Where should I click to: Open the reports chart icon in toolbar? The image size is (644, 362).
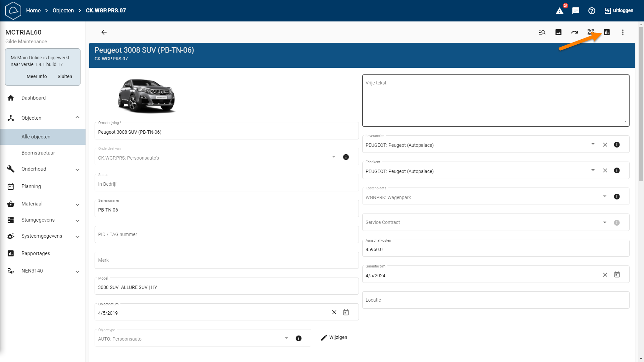[x=607, y=32]
